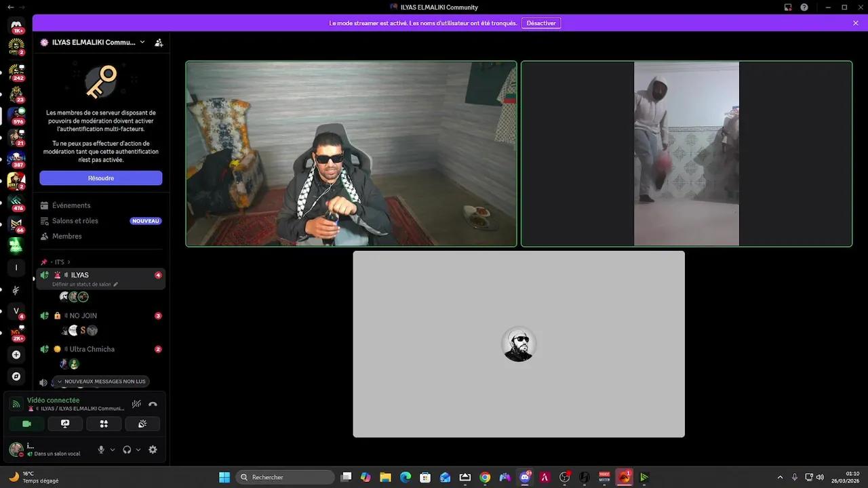The height and width of the screenshot is (488, 868).
Task: Open user settings gear
Action: pyautogui.click(x=153, y=449)
